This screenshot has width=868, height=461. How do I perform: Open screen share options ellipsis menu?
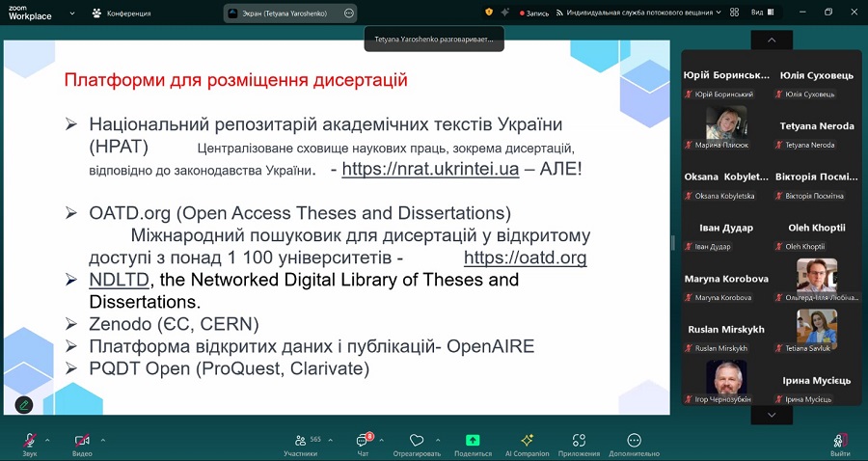coord(349,14)
